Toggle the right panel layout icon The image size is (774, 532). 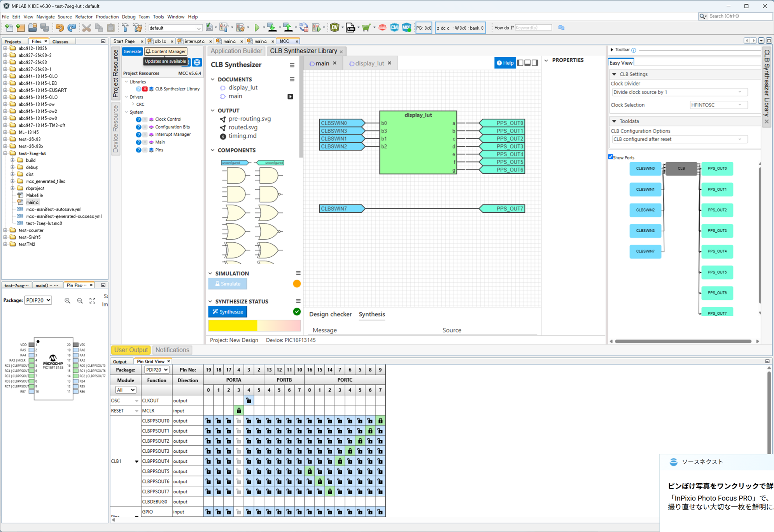(x=535, y=63)
